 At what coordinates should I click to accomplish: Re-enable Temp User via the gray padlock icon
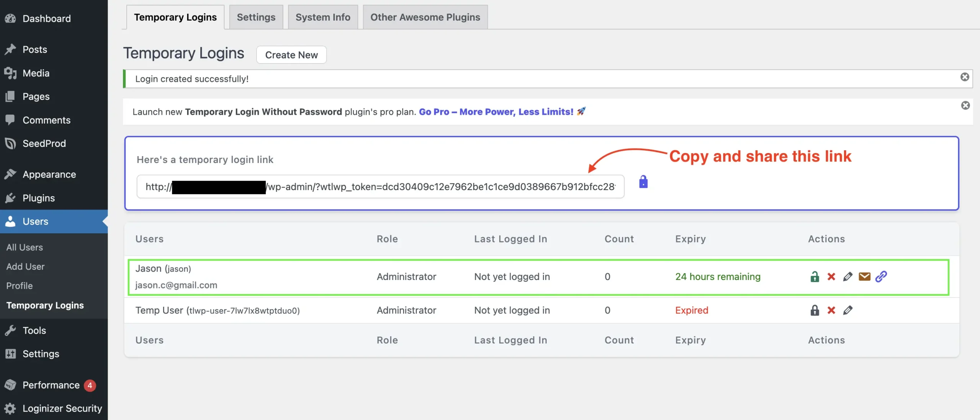coord(814,310)
